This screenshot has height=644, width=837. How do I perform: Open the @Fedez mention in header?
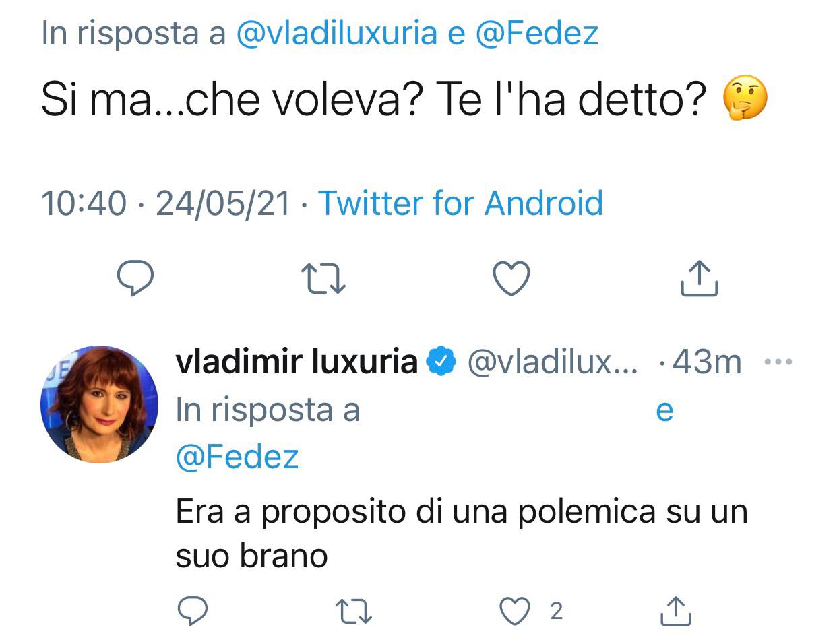[536, 33]
